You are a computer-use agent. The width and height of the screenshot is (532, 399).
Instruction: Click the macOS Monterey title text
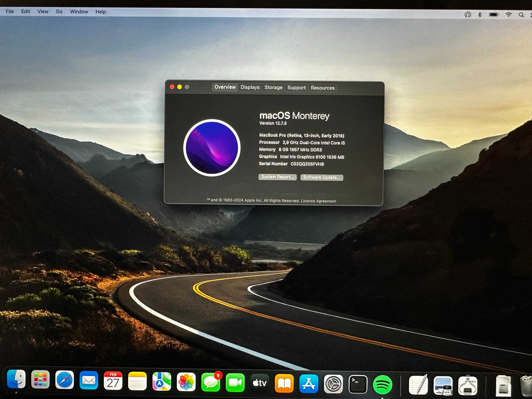(294, 116)
